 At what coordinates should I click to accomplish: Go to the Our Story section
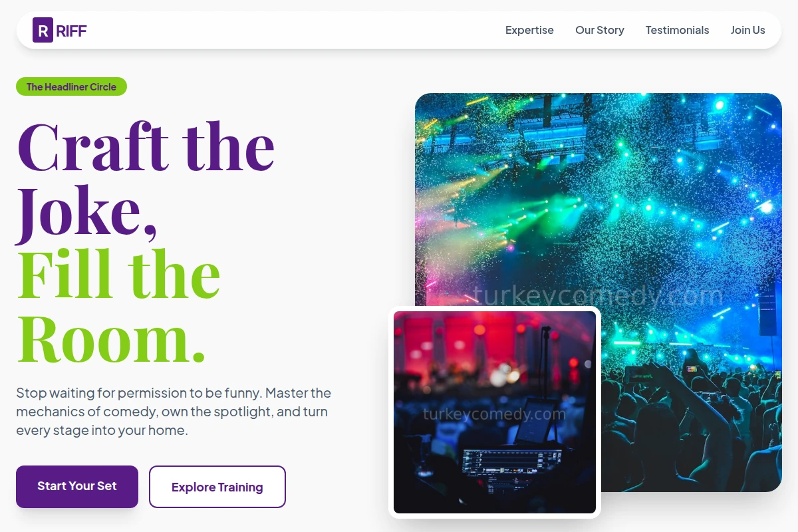[x=600, y=30]
